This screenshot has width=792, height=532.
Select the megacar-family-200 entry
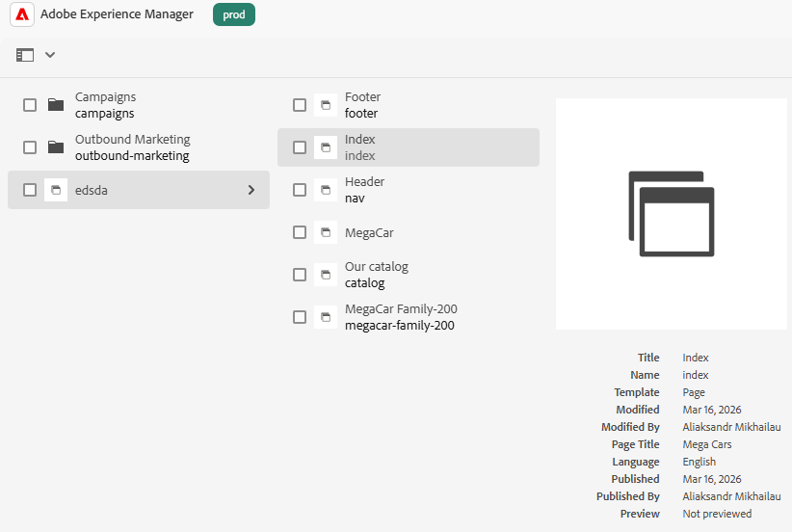(x=409, y=317)
